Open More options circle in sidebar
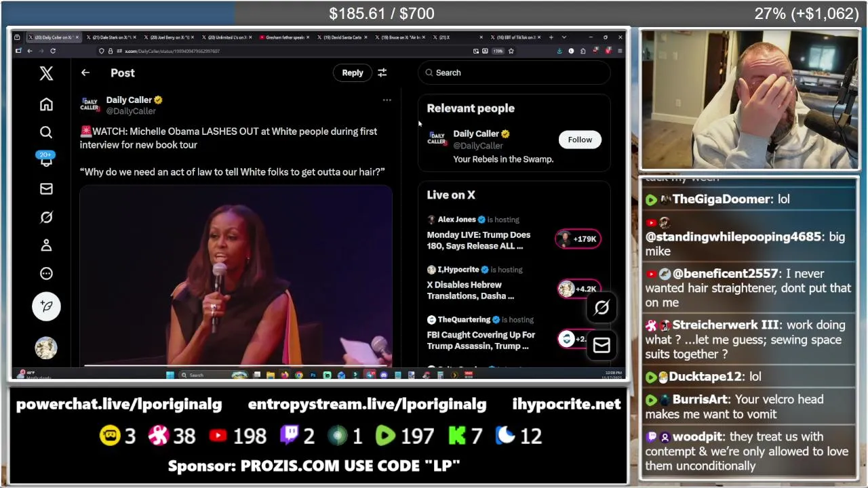868x488 pixels. tap(46, 273)
